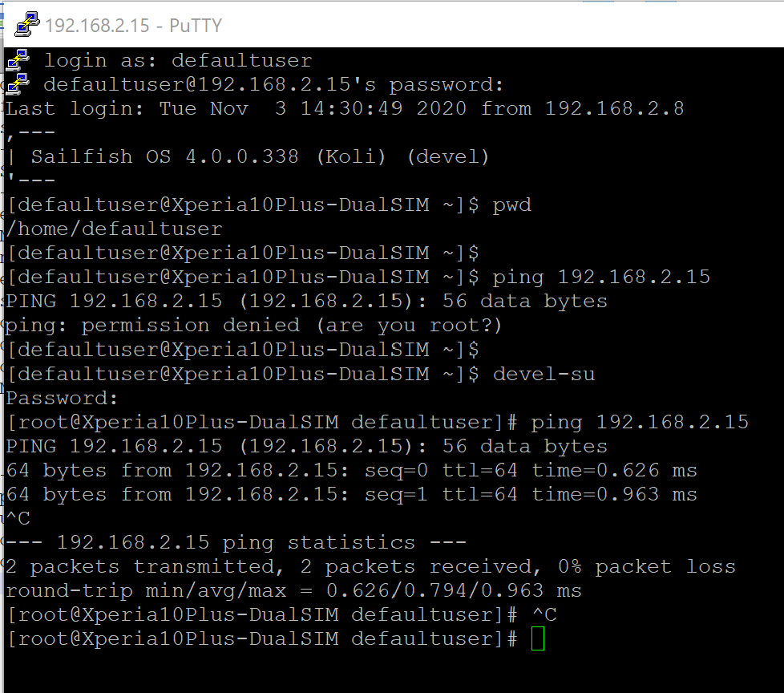Click the '192.168.2.15 - PuTTY' window title
This screenshot has height=693, width=784.
133,26
